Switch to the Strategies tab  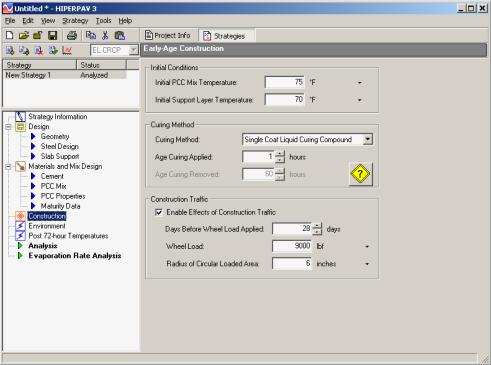point(226,36)
